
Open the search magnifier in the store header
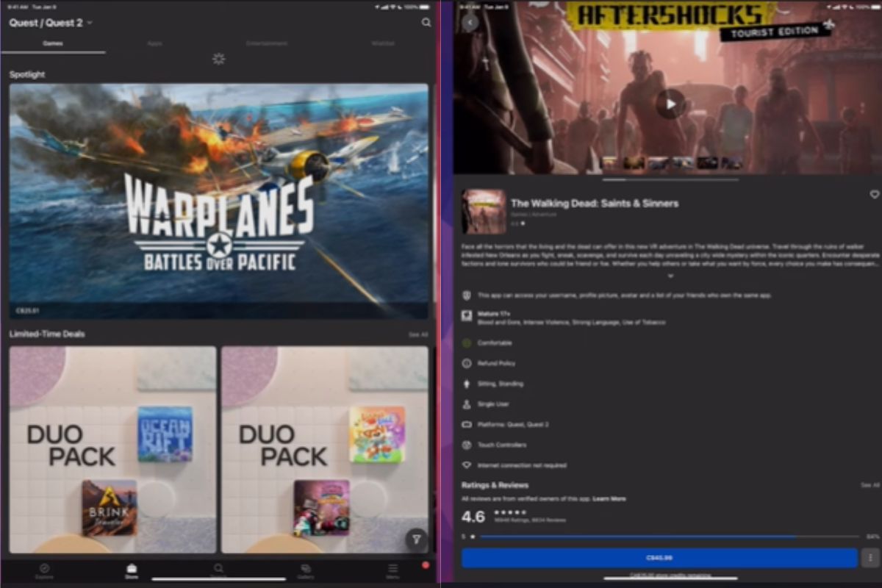[426, 23]
